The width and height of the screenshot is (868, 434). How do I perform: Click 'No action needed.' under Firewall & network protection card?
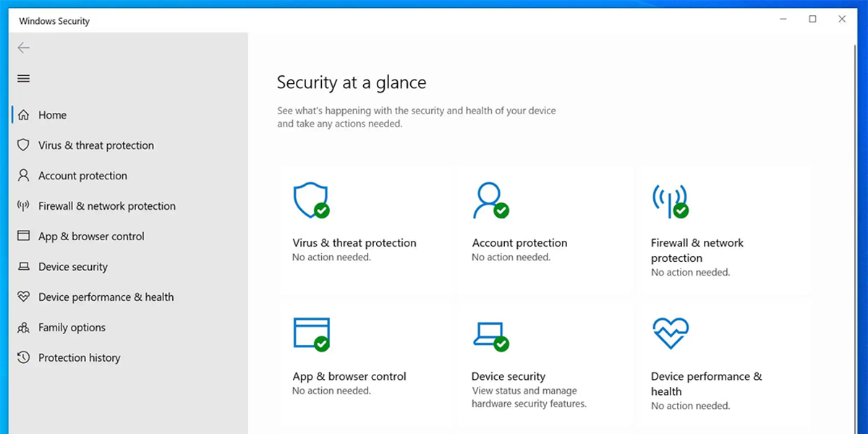click(691, 273)
